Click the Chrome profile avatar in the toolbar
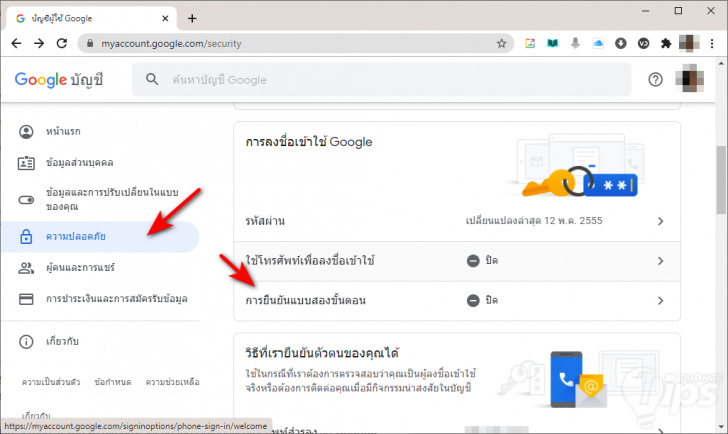 coord(689,44)
